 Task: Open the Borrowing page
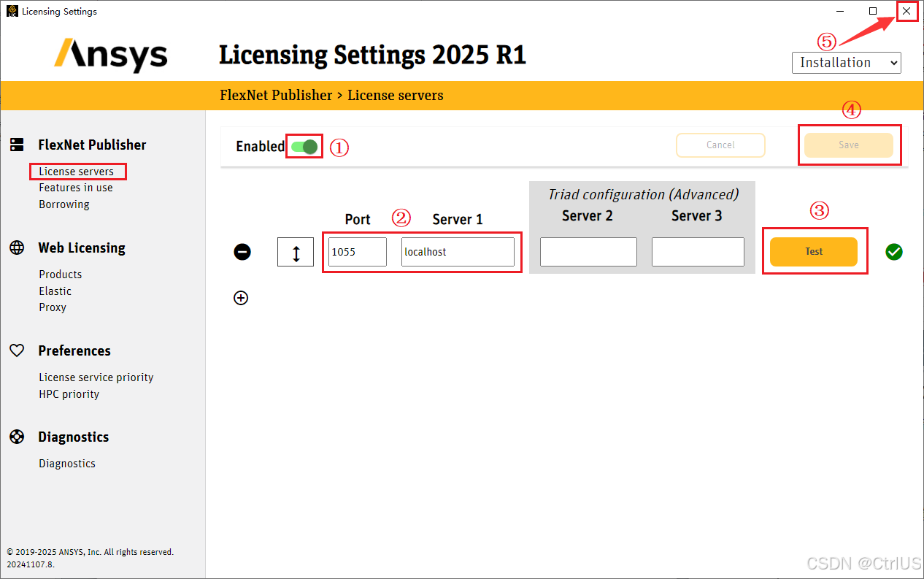(x=64, y=204)
